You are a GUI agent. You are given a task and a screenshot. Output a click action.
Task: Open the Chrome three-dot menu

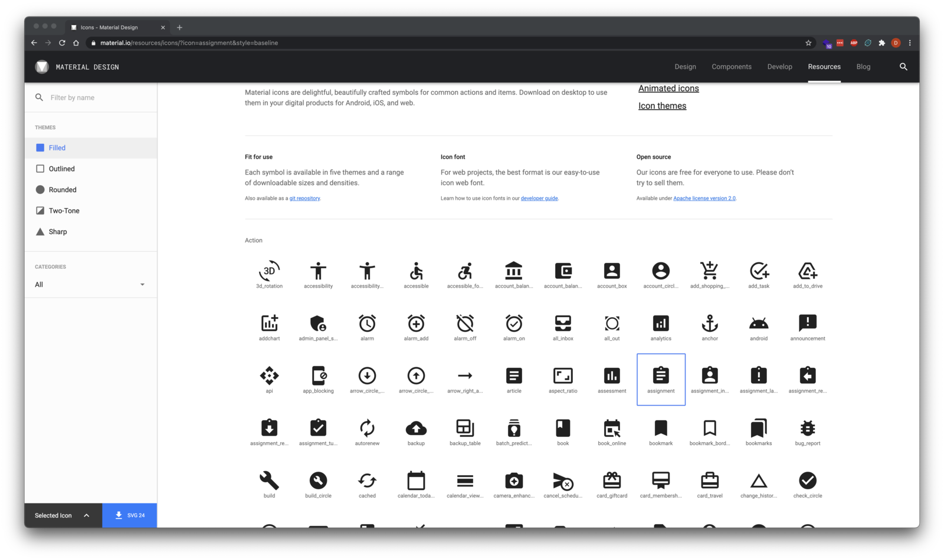tap(910, 43)
